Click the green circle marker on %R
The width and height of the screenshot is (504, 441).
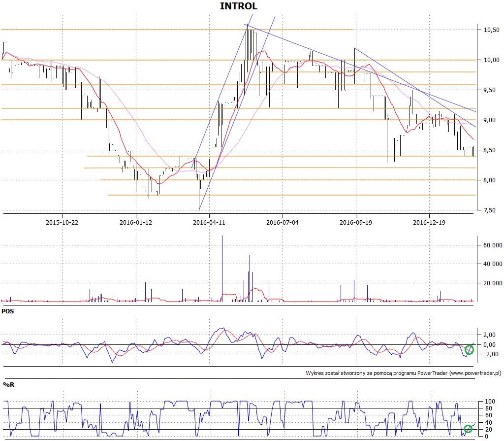point(468,429)
